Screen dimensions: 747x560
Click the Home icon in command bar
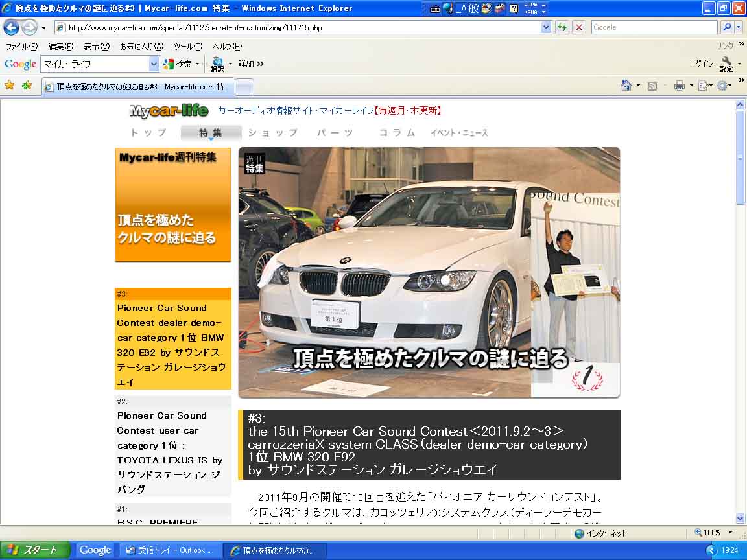(x=626, y=86)
